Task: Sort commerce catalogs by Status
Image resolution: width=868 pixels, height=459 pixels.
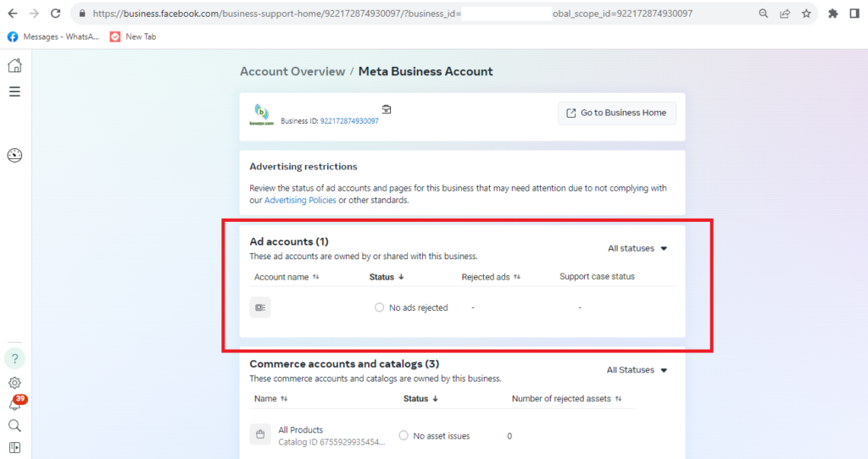Action: point(420,399)
